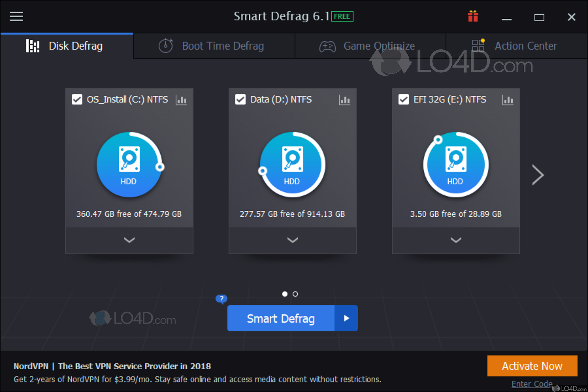Click the Boot Time Defrag stopwatch icon
The width and height of the screenshot is (588, 392).
point(166,46)
